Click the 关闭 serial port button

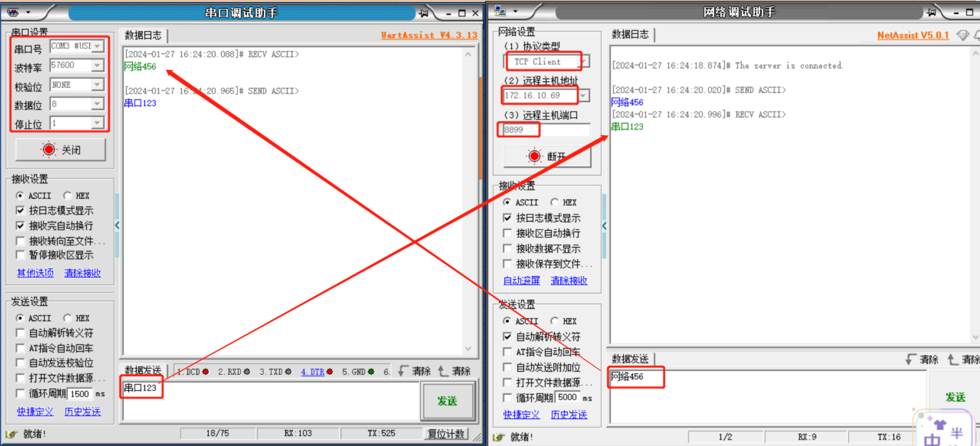[x=61, y=150]
